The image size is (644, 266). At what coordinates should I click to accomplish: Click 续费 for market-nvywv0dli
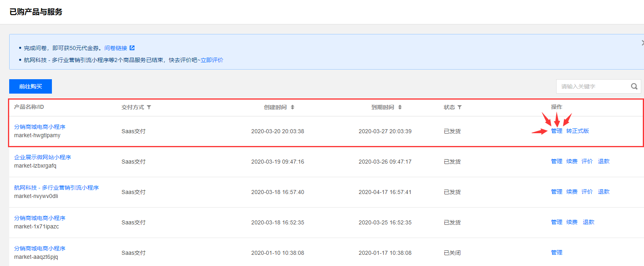click(x=572, y=192)
